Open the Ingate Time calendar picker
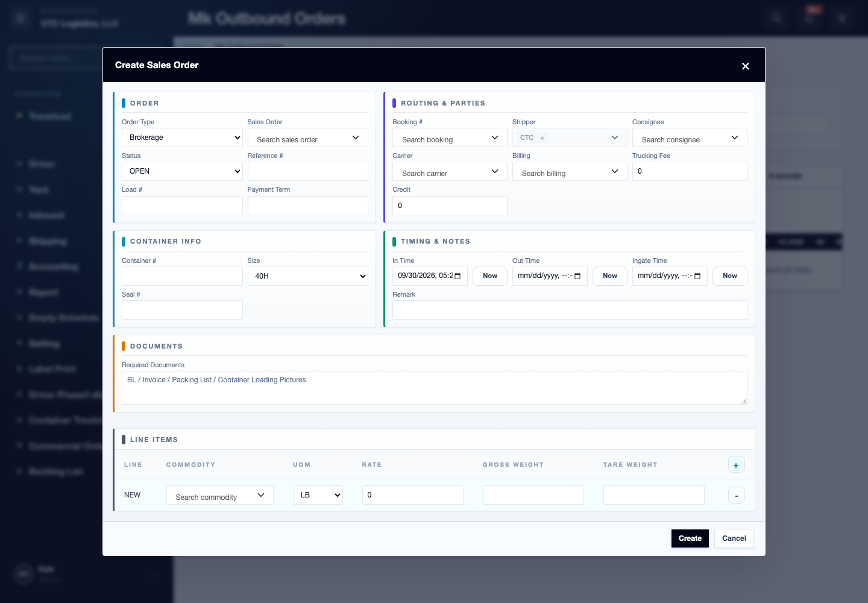Screen dimensions: 868x603 [x=697, y=276]
